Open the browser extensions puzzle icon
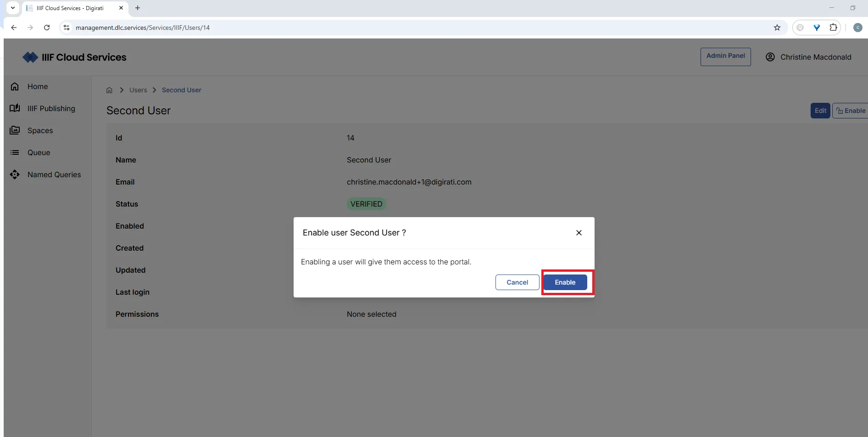This screenshot has width=868, height=437. 833,28
